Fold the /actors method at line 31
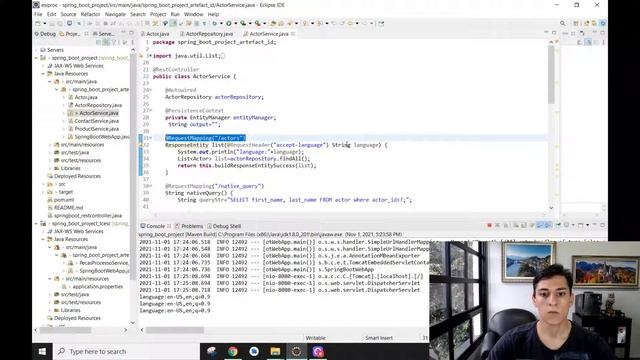 [x=151, y=138]
